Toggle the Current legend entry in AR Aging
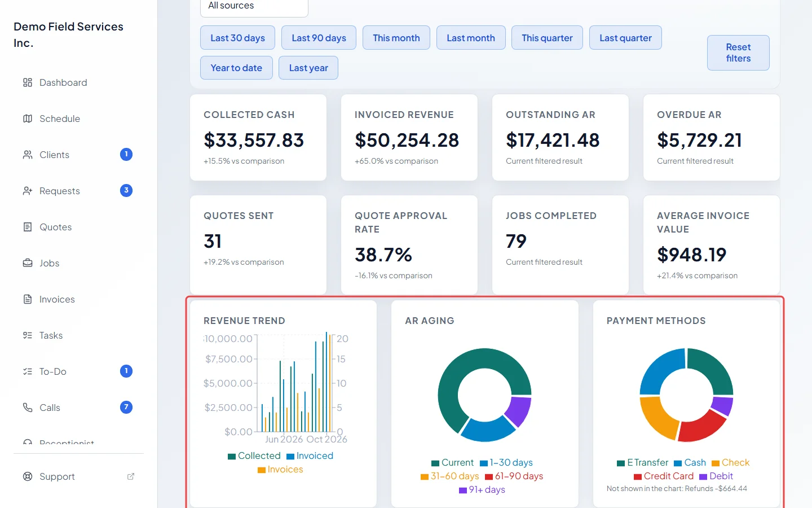The width and height of the screenshot is (812, 508). tap(453, 463)
